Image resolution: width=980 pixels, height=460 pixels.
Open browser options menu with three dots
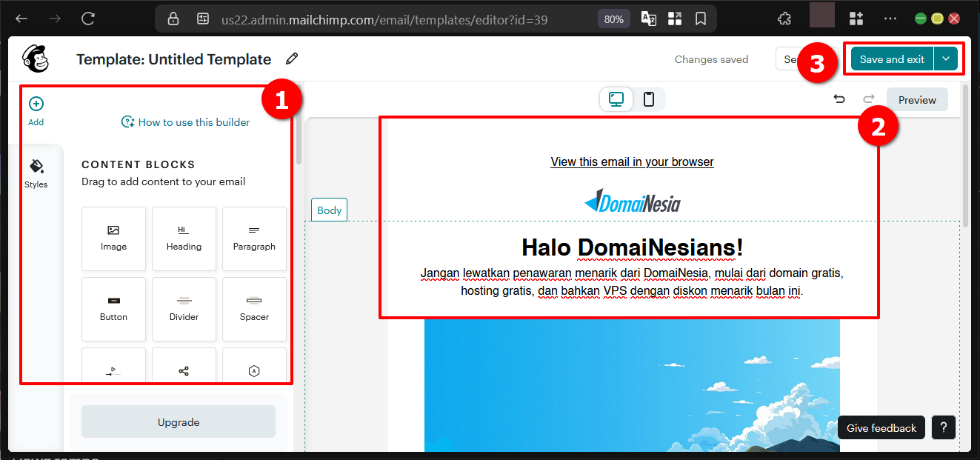tap(890, 18)
